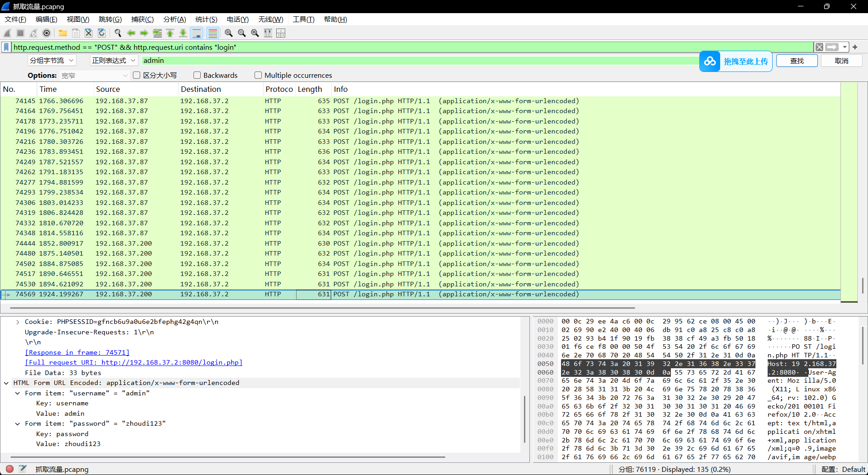Go forward to next packet arrow
The height and width of the screenshot is (475, 868).
coord(144,33)
